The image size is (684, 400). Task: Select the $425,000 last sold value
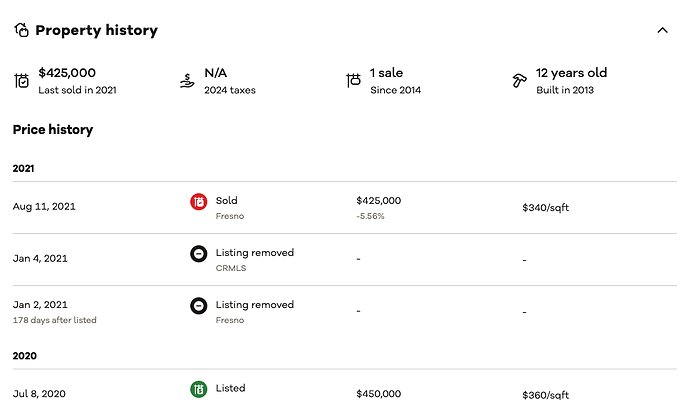point(67,73)
